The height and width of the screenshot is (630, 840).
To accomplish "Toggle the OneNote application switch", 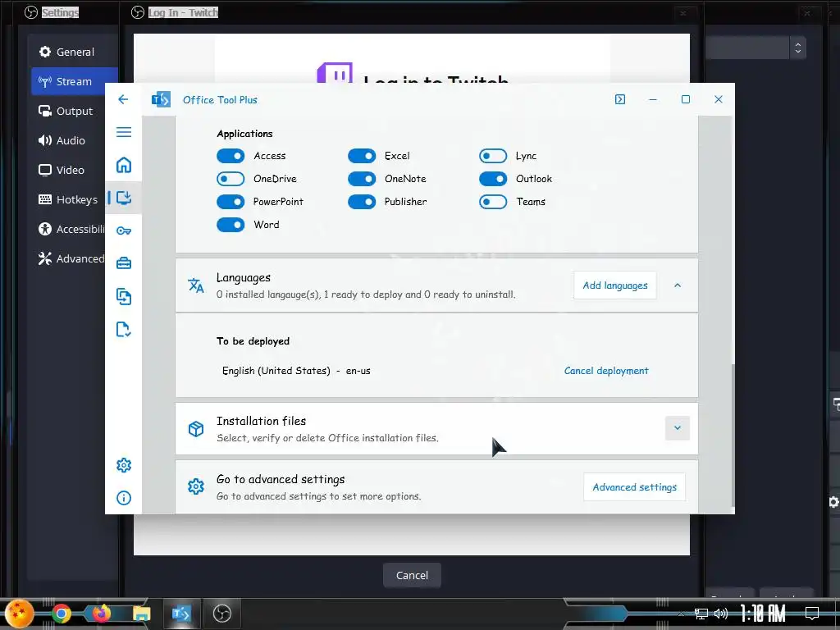I will (362, 179).
